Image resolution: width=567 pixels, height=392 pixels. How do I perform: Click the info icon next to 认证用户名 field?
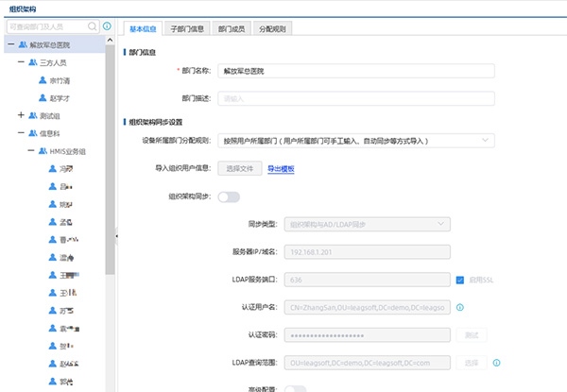click(460, 307)
